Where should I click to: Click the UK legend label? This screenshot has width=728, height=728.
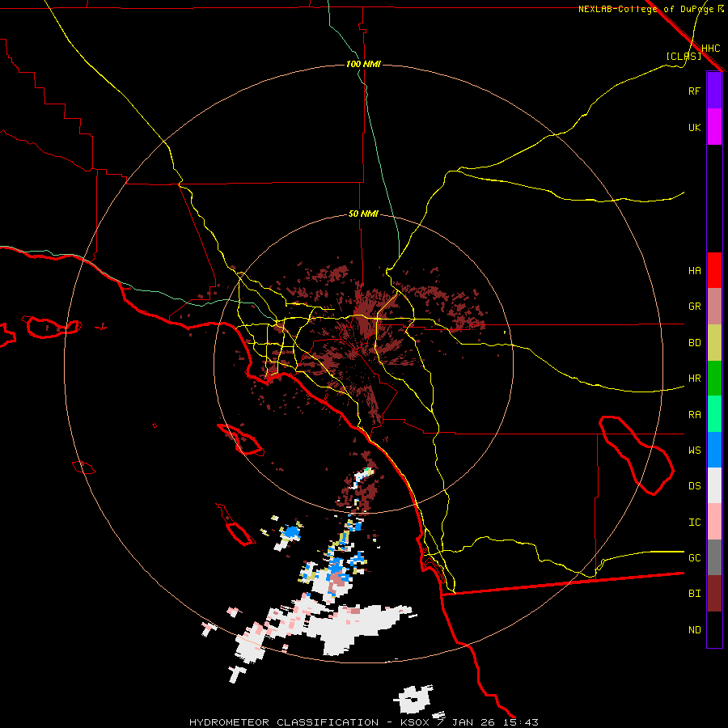(x=694, y=127)
